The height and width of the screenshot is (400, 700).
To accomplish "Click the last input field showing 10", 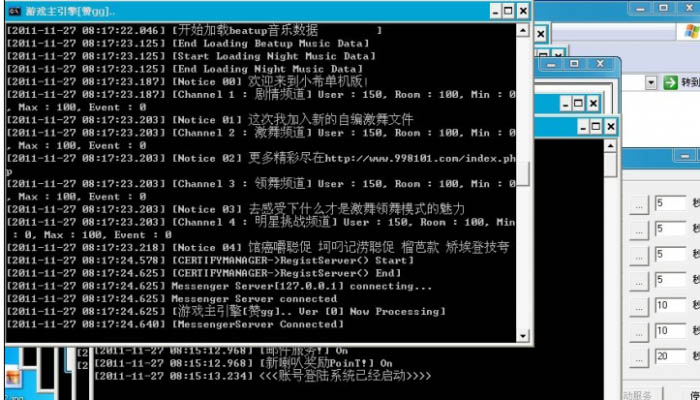I will point(669,331).
